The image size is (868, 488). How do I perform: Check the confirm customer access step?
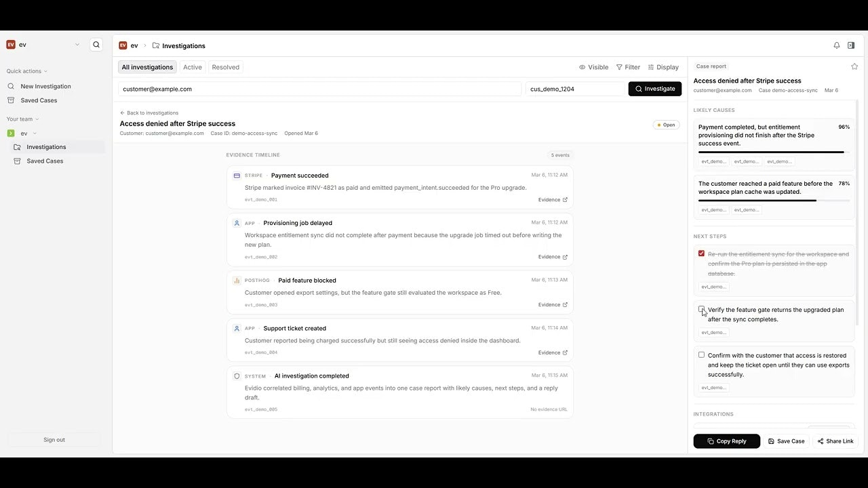tap(701, 354)
